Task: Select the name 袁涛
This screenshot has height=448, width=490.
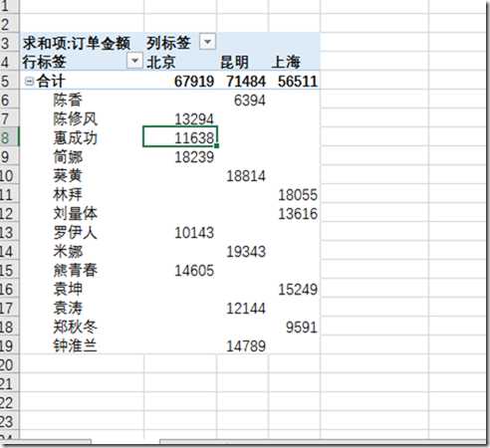Action: pos(68,308)
